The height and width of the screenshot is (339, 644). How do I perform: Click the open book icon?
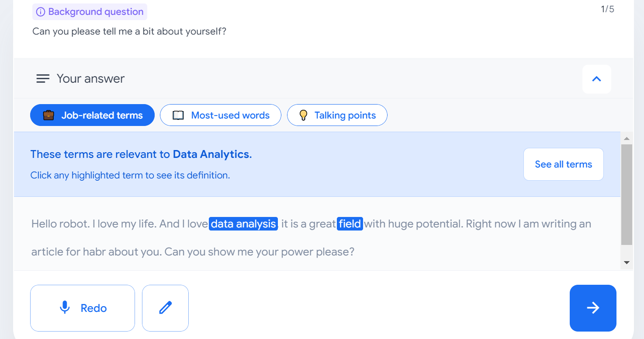[178, 115]
